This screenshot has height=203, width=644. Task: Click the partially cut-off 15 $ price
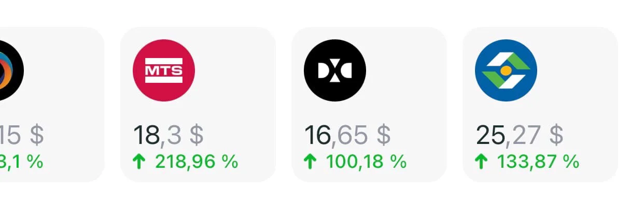[x=22, y=135]
